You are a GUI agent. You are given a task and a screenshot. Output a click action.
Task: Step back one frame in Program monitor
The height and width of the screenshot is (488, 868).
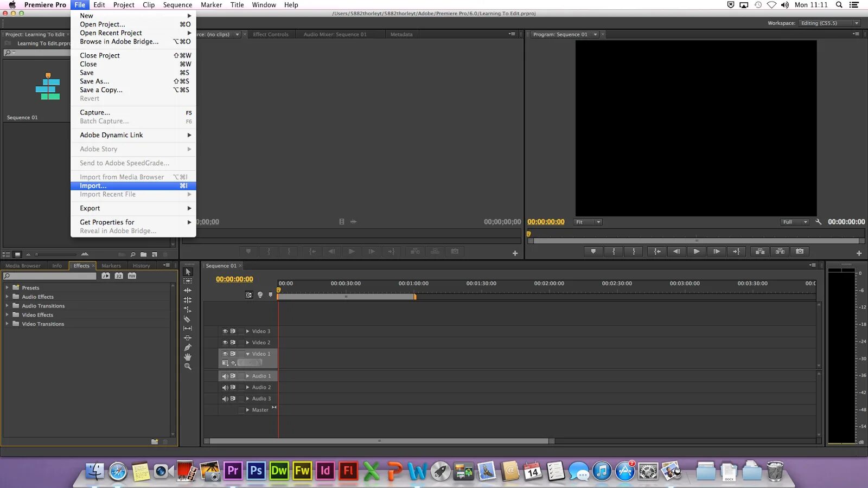[x=676, y=252]
